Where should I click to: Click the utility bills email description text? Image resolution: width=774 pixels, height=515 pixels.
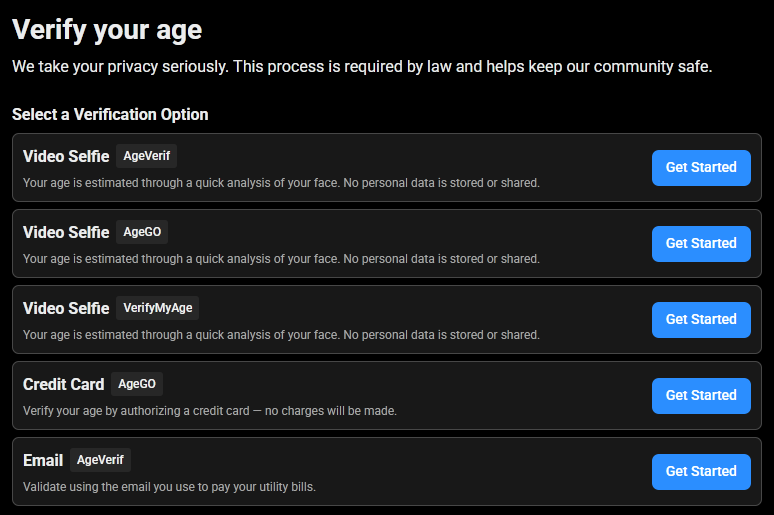click(169, 487)
